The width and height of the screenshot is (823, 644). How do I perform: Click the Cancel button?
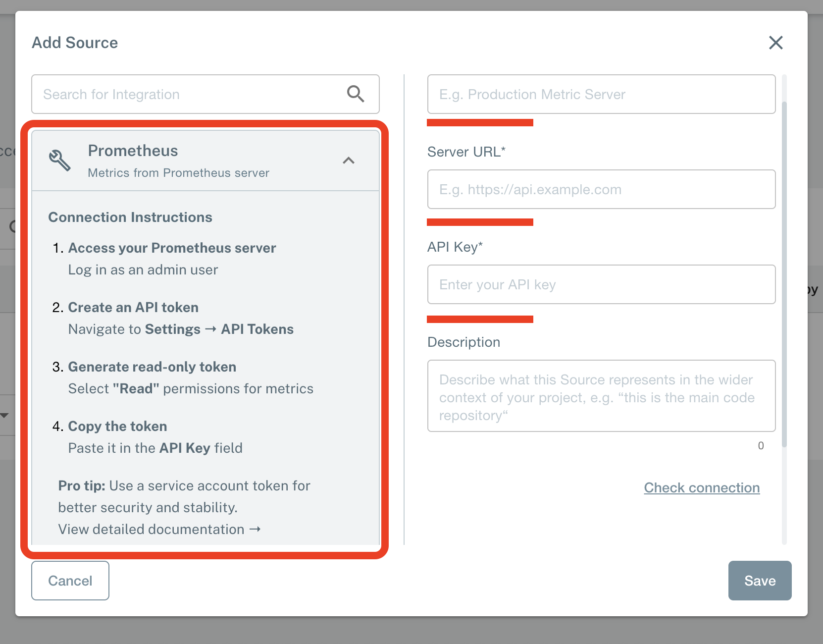coord(70,581)
